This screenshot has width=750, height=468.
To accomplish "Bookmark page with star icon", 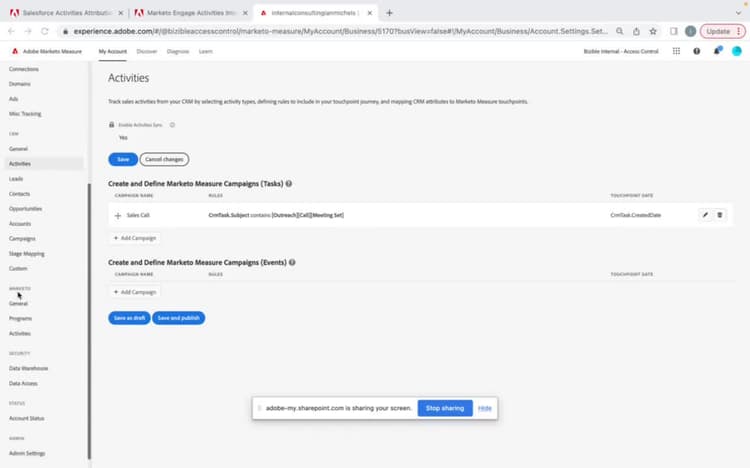I will tap(653, 31).
